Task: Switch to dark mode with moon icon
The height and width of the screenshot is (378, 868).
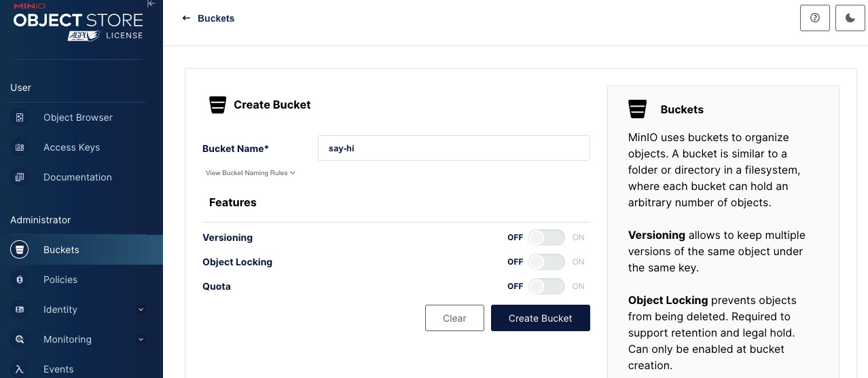Action: click(850, 18)
